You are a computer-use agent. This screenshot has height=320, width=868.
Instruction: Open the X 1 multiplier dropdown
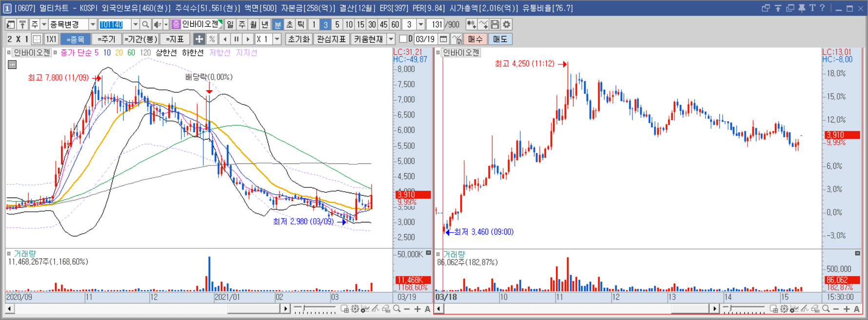277,39
